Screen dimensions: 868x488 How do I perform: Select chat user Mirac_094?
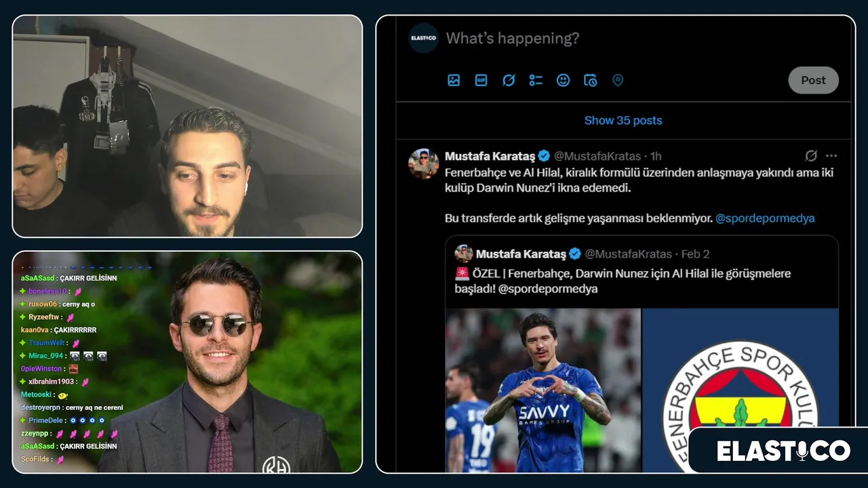click(45, 356)
